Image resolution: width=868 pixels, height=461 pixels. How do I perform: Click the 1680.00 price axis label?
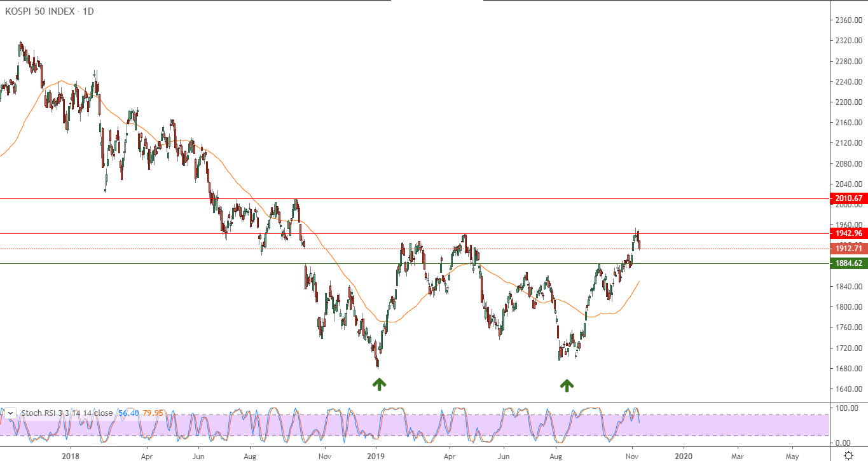(849, 369)
